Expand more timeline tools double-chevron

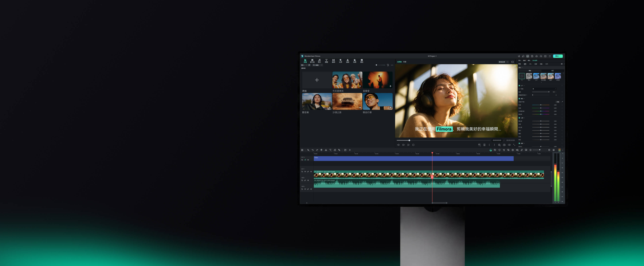(350, 150)
